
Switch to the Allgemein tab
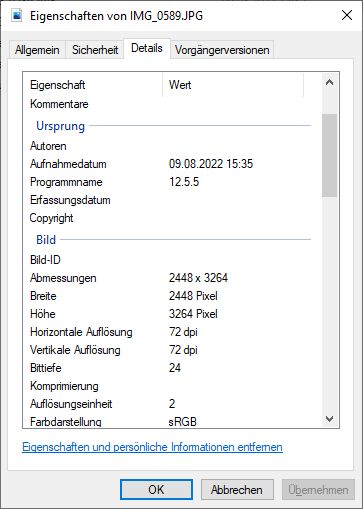tap(37, 50)
